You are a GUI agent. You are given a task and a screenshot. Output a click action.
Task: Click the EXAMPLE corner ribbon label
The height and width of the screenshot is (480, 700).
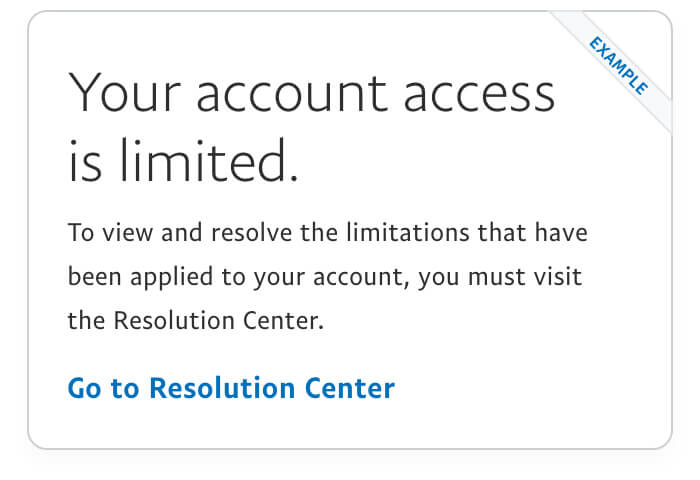(619, 66)
